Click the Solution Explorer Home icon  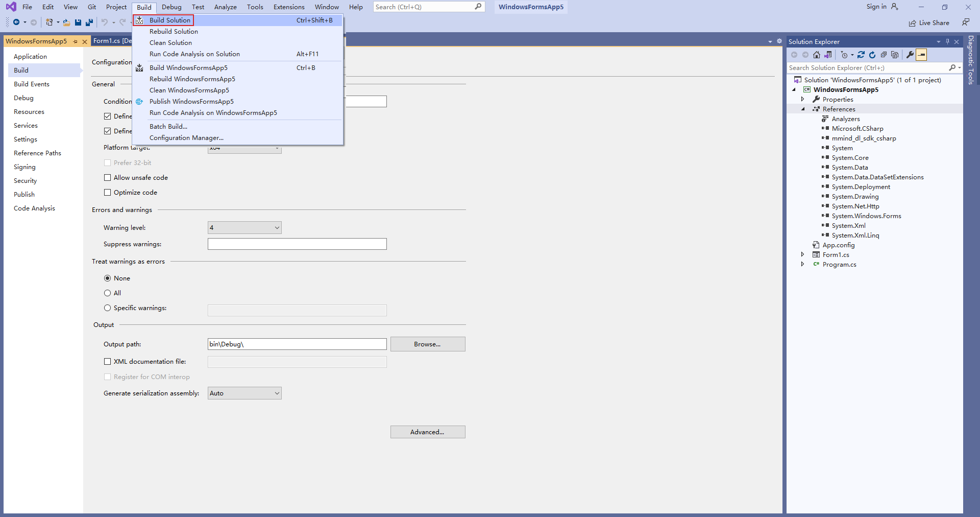click(817, 55)
